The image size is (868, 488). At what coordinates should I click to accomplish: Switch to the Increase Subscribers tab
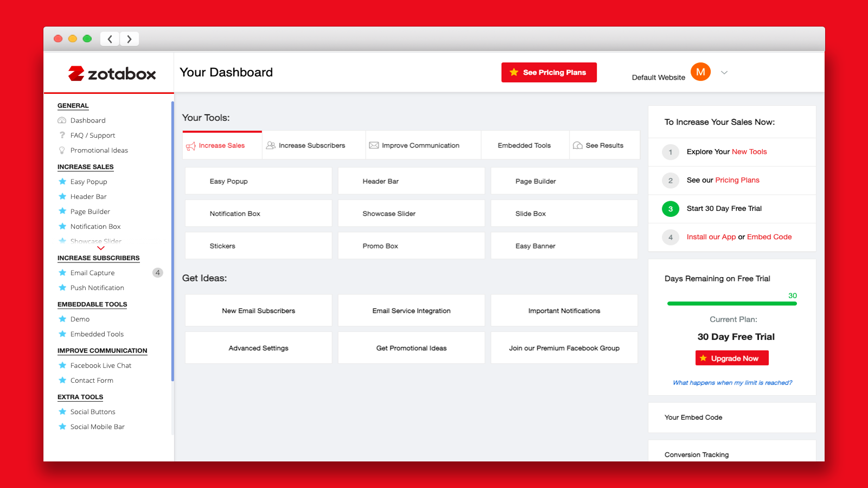pyautogui.click(x=306, y=145)
